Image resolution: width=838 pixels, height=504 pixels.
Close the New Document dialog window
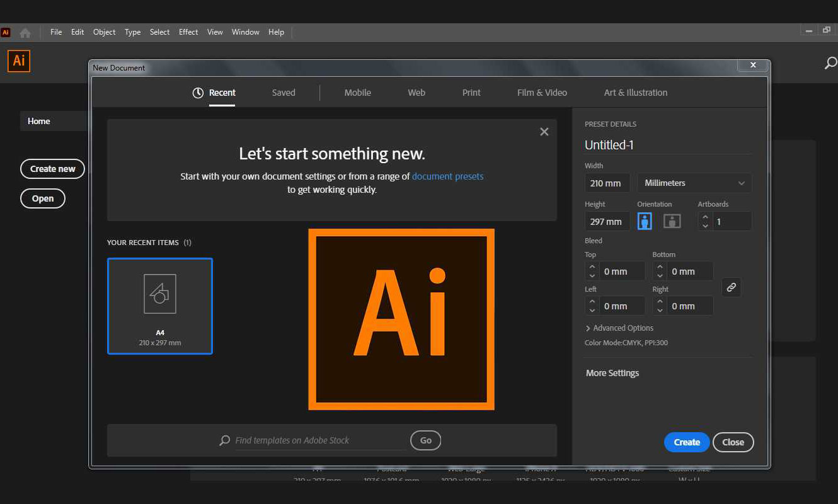click(753, 65)
